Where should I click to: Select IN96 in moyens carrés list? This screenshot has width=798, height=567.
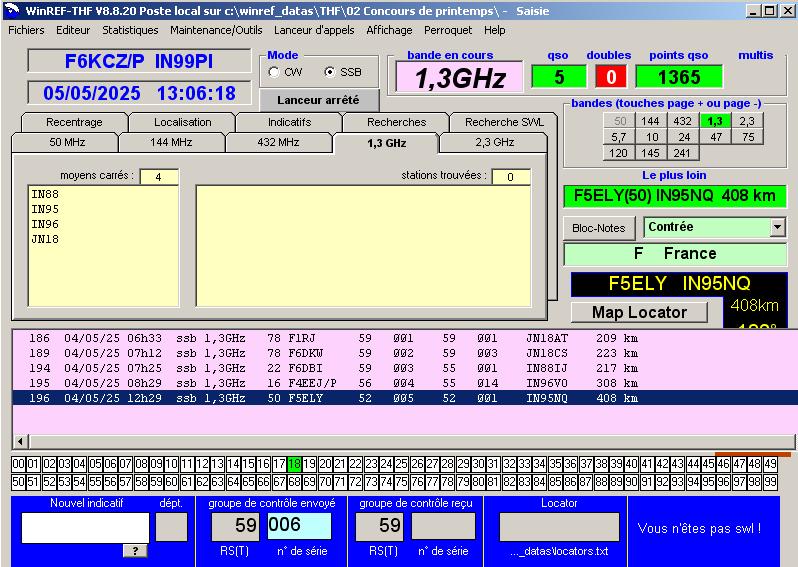tap(45, 224)
